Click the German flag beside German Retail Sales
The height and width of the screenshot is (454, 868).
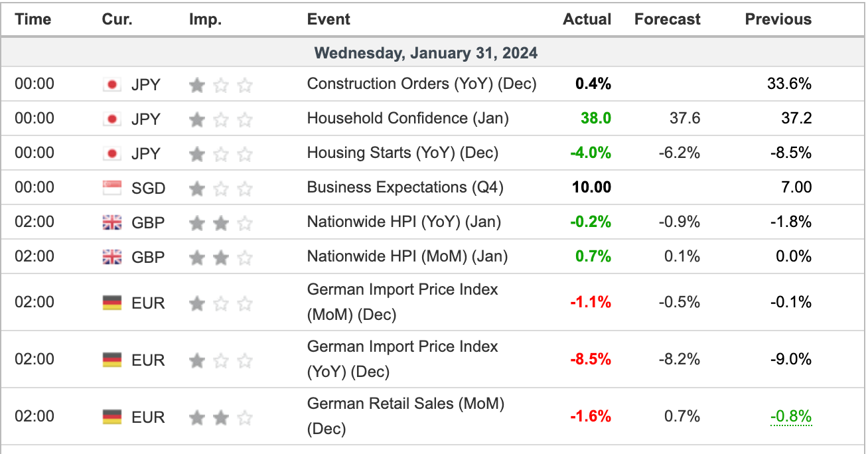[112, 417]
